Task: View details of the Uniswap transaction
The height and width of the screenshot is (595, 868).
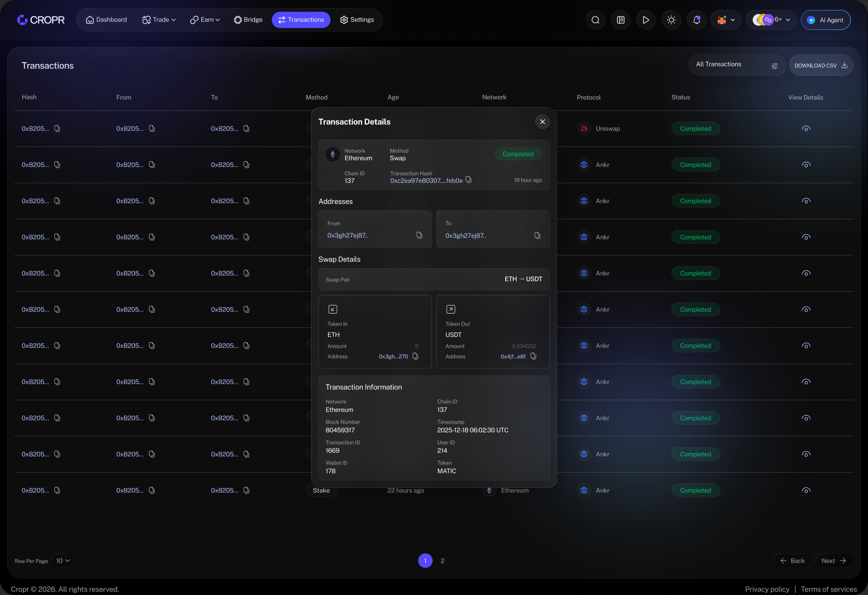Action: (806, 129)
